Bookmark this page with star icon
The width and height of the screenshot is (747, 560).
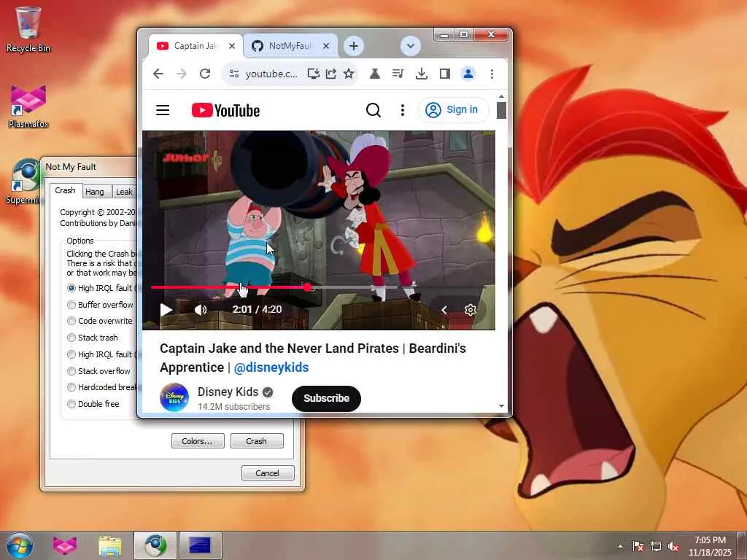click(349, 74)
